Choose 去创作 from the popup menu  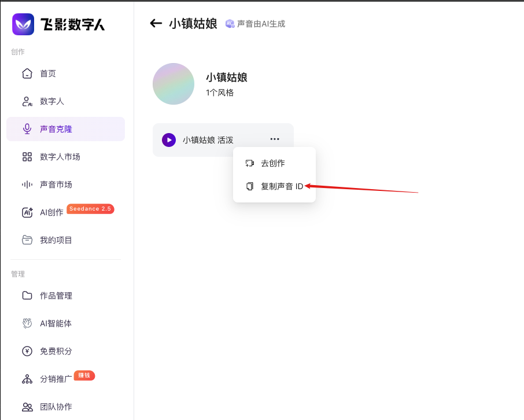click(274, 163)
